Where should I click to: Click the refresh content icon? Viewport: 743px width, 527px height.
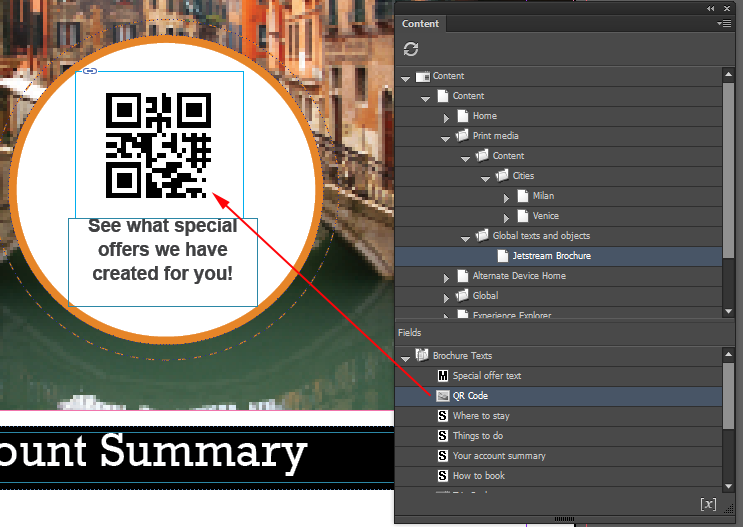coord(411,49)
